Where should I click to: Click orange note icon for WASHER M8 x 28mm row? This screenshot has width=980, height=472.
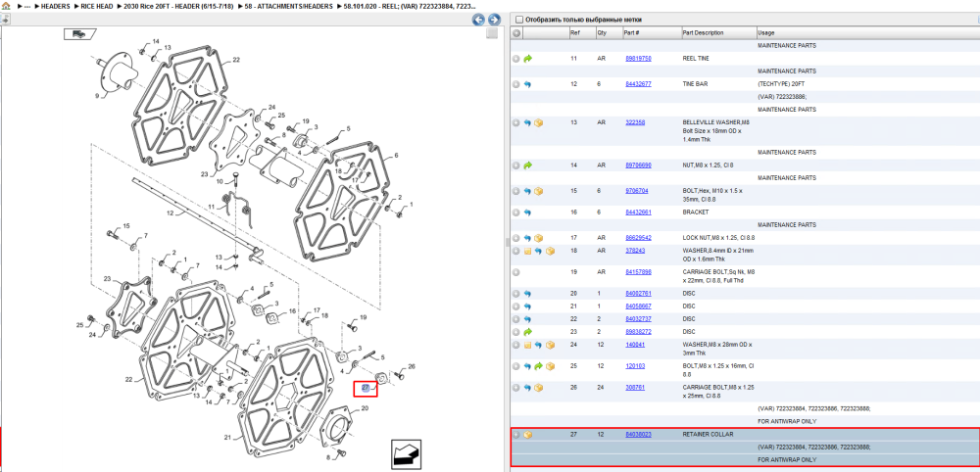(x=527, y=345)
